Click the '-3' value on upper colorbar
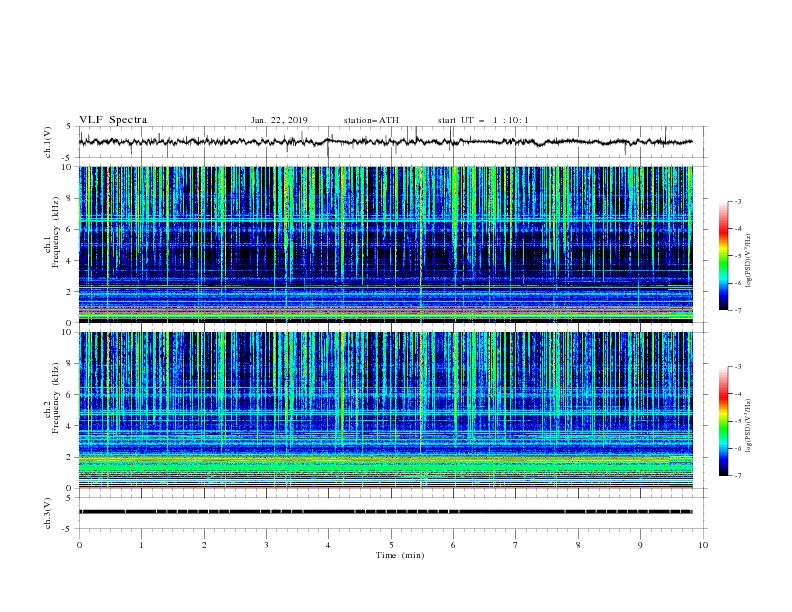Image resolution: width=792 pixels, height=612 pixels. pyautogui.click(x=738, y=201)
